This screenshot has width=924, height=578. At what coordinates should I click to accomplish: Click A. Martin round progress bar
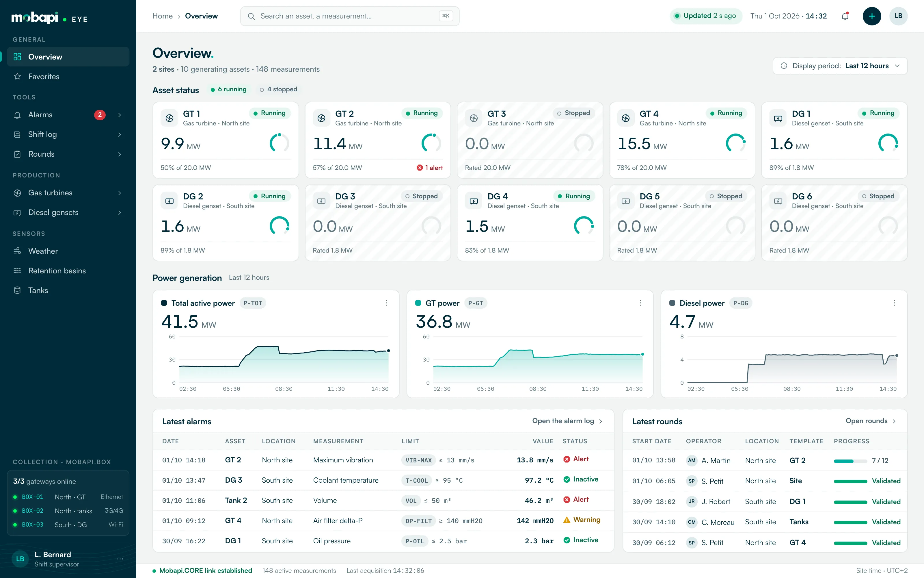point(850,461)
